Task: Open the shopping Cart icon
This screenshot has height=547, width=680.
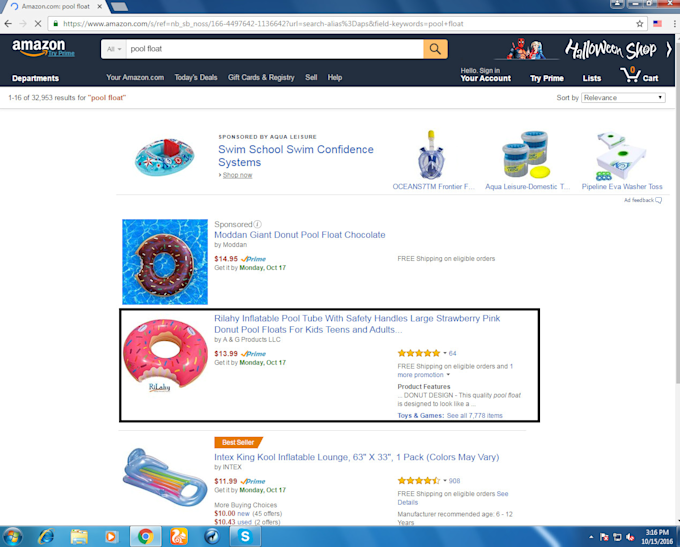Action: pos(639,75)
